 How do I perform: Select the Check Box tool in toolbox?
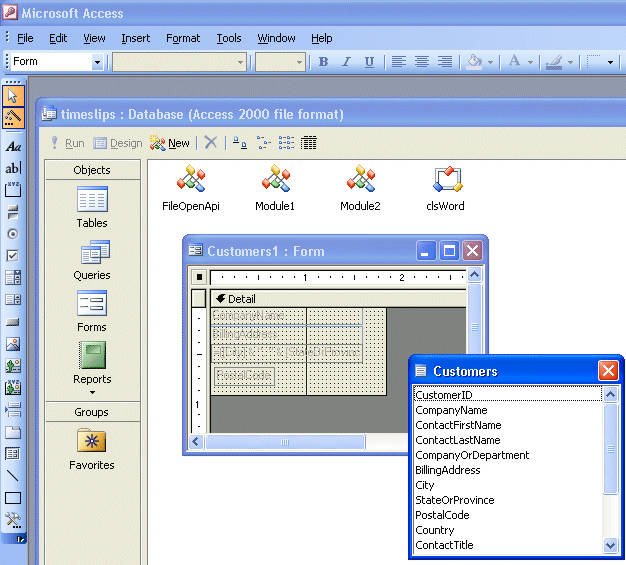(13, 256)
